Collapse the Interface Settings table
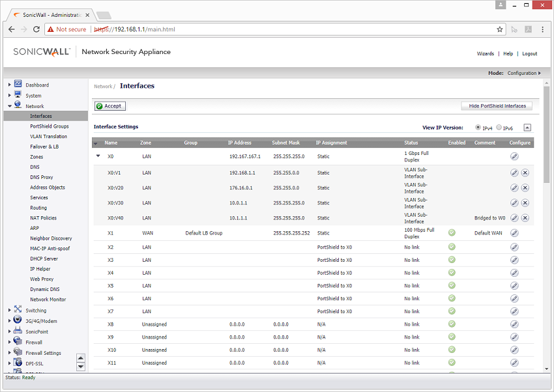 [527, 128]
